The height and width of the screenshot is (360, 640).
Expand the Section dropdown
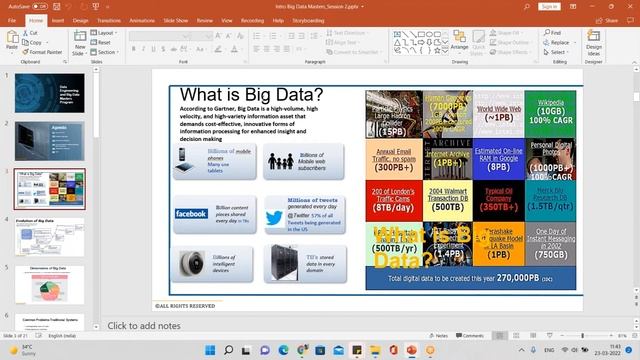coord(105,52)
